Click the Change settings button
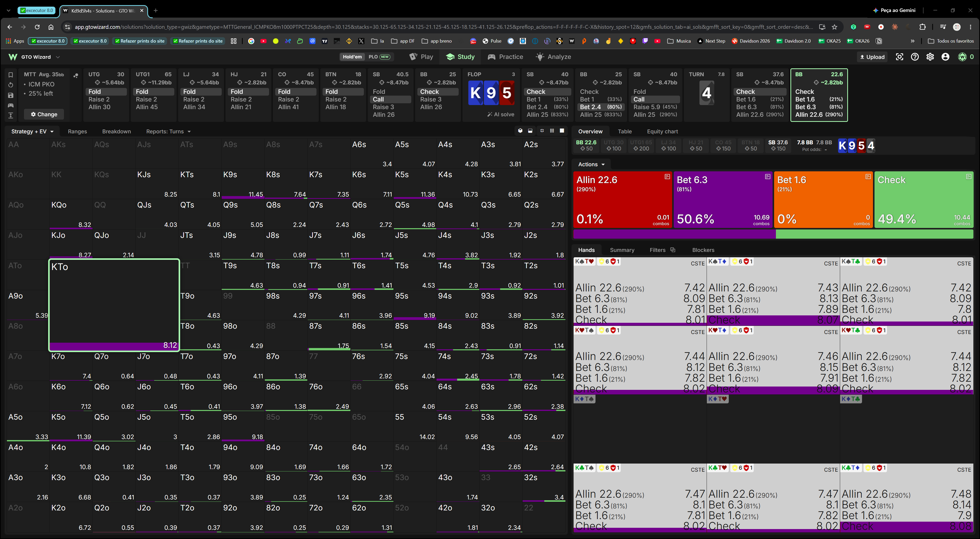 pos(44,114)
